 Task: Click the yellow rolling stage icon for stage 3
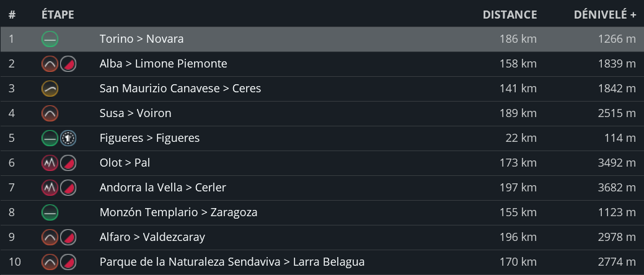[x=50, y=89]
